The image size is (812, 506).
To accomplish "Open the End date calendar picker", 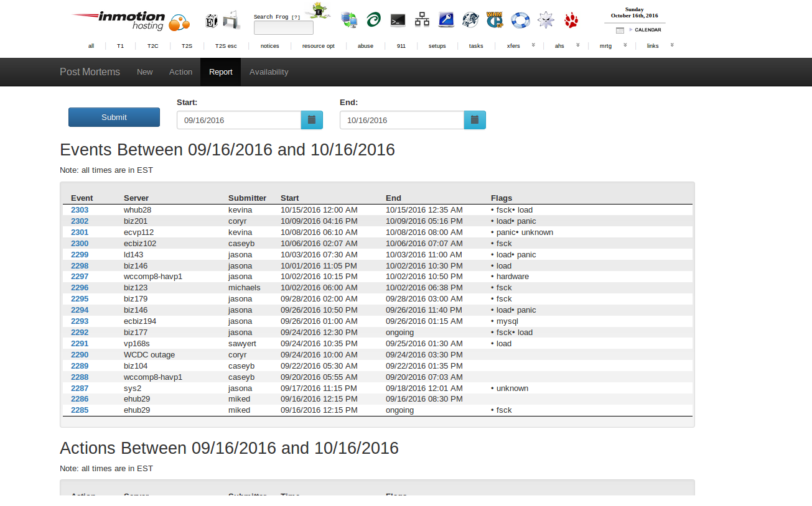I will coord(475,120).
